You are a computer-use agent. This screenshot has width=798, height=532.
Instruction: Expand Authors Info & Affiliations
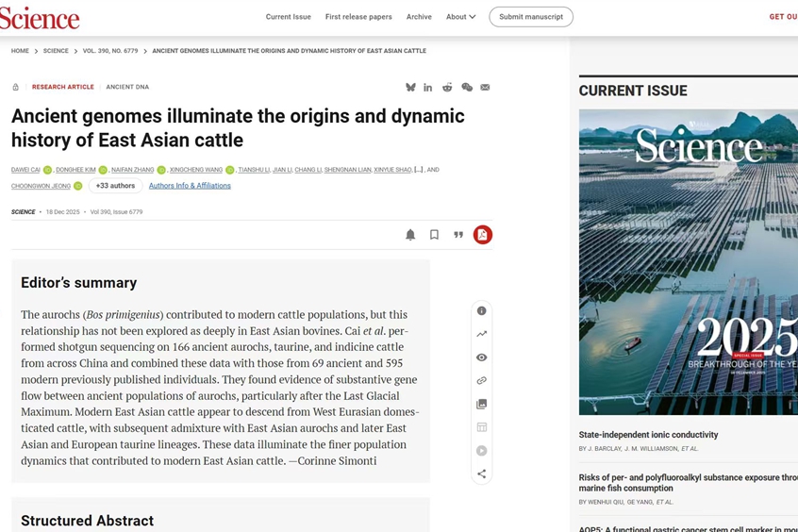pyautogui.click(x=190, y=186)
